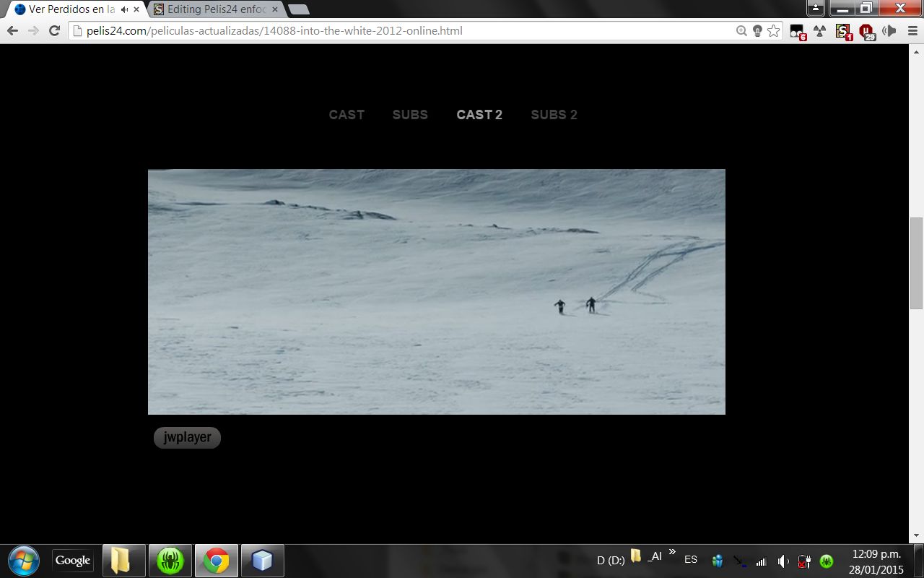The width and height of the screenshot is (924, 578).
Task: Go back using the browser back arrow
Action: (x=12, y=31)
